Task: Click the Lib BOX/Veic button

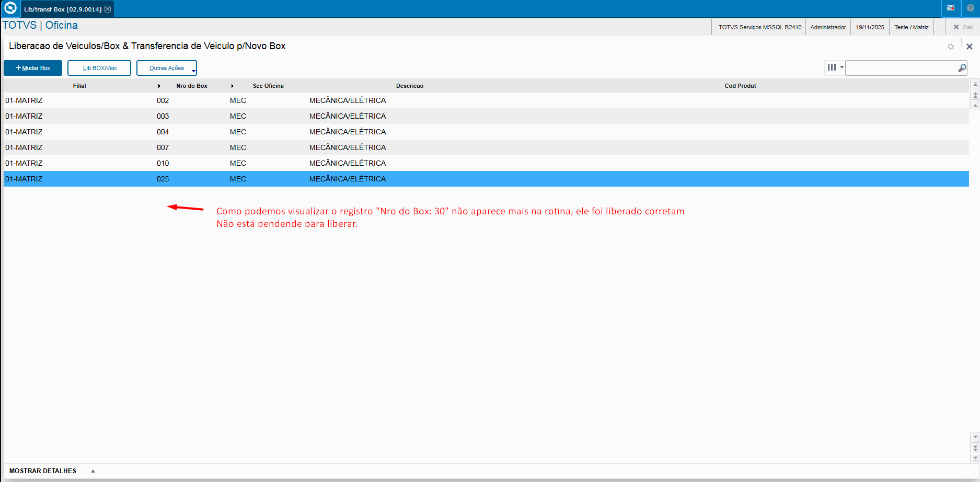Action: coord(99,68)
